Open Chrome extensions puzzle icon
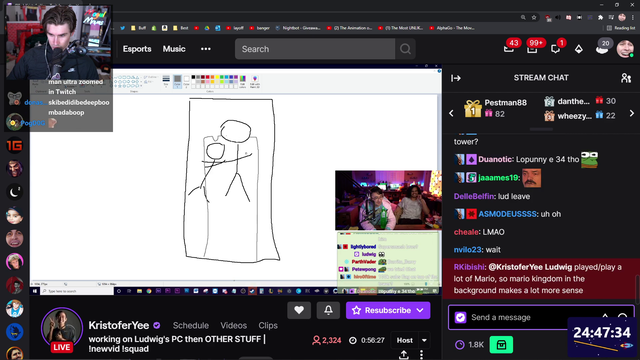 [x=600, y=18]
